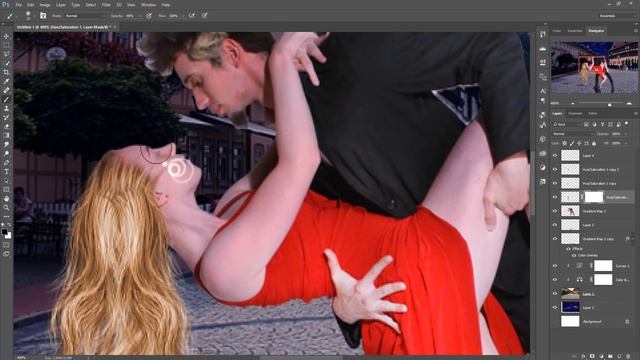Select the Eraser tool
The width and height of the screenshot is (640, 360).
pos(6,126)
